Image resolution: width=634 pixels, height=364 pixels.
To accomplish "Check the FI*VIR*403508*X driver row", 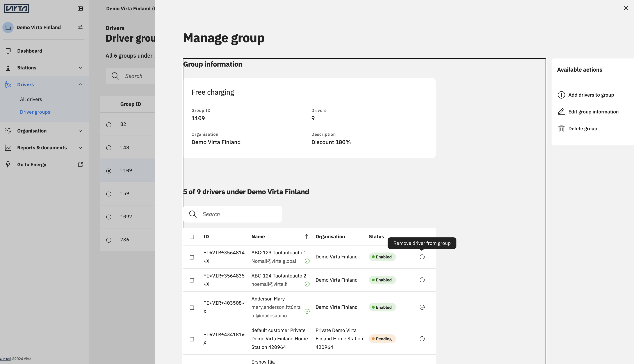I will [192, 307].
